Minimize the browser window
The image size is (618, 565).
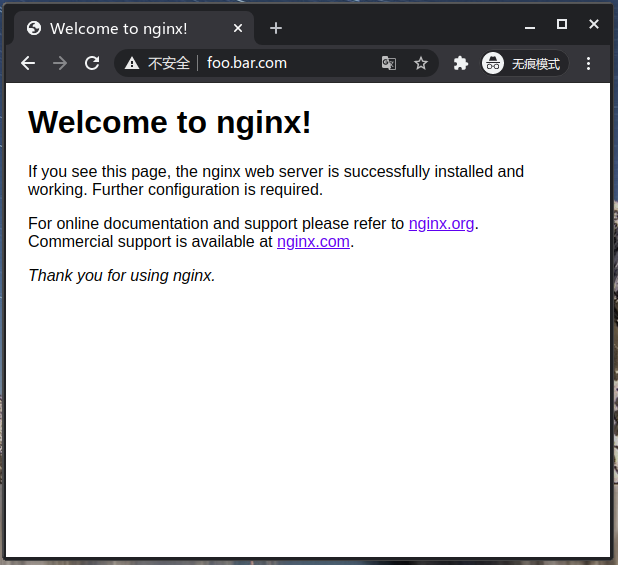click(x=530, y=26)
